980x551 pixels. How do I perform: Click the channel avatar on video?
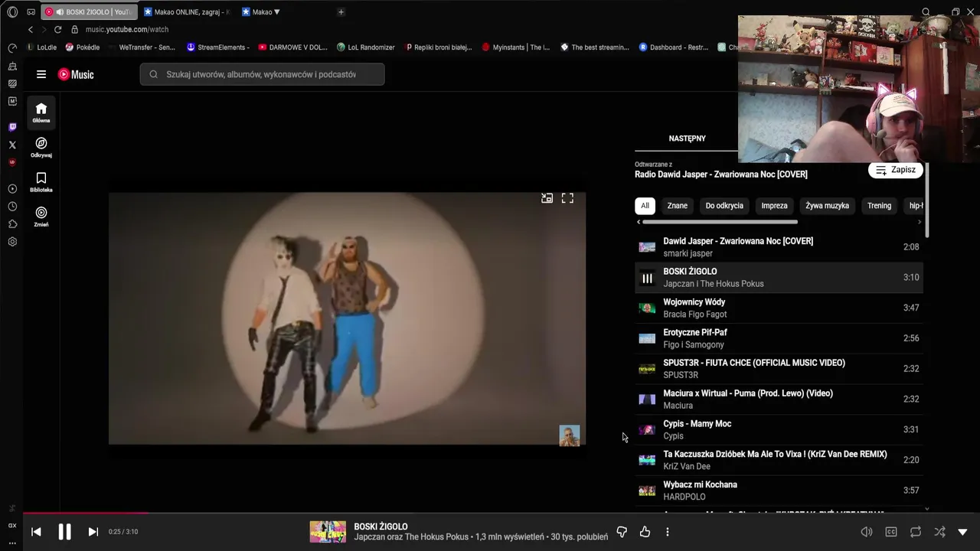click(x=570, y=435)
